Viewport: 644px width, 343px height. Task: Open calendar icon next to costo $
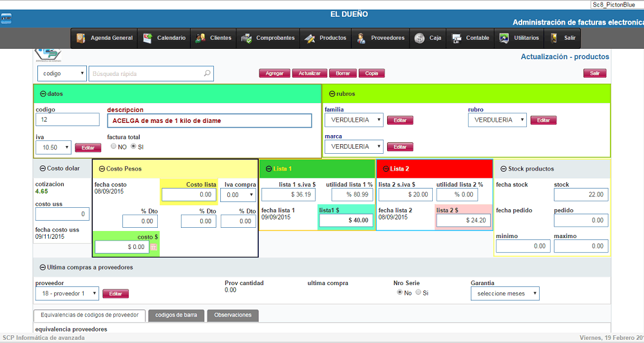[154, 247]
